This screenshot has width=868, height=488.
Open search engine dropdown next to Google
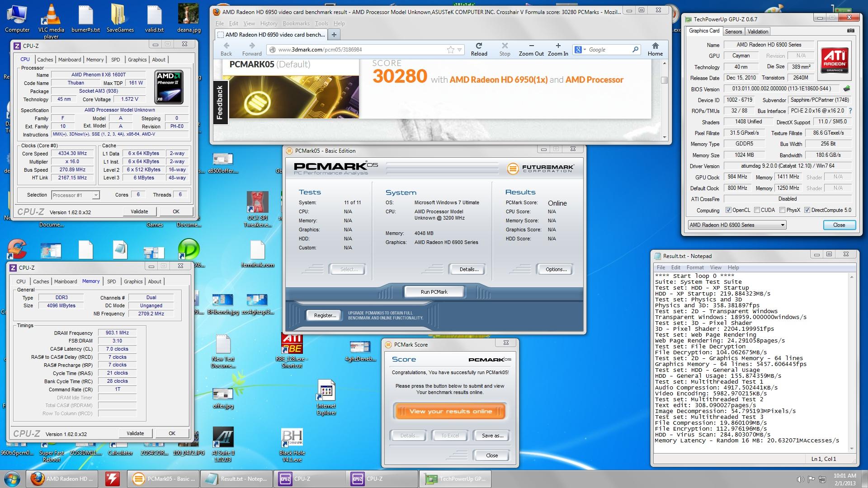coord(585,50)
